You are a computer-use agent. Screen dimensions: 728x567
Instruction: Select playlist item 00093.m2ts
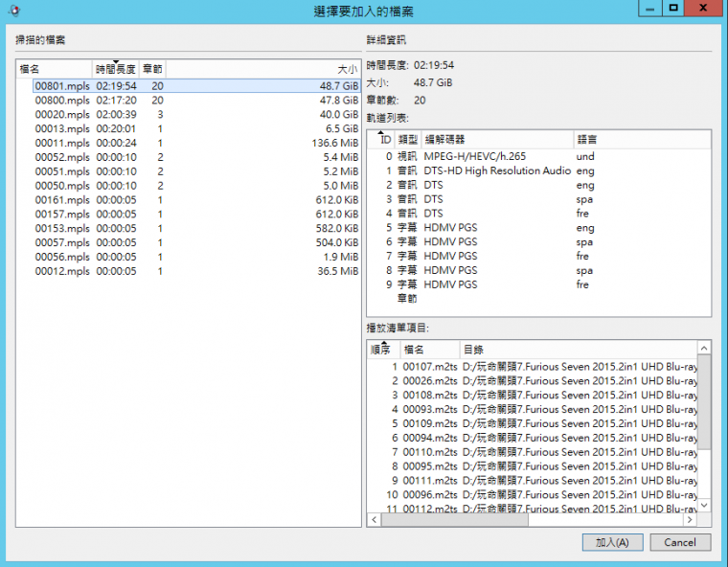point(533,410)
